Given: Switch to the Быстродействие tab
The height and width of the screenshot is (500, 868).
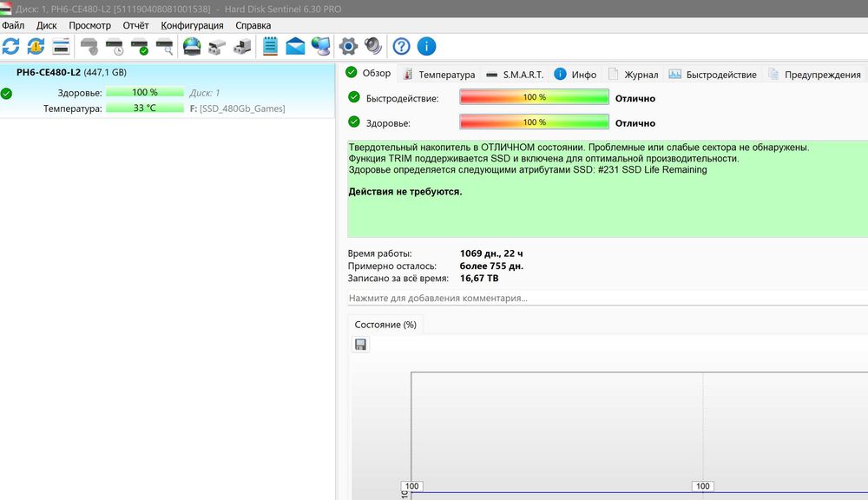Looking at the screenshot, I should 713,74.
